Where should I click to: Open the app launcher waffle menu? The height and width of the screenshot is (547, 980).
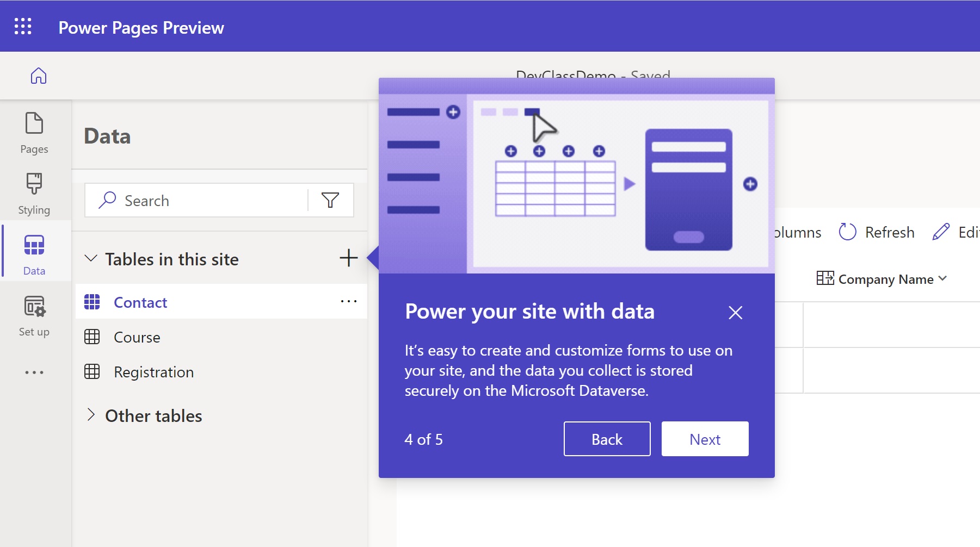click(22, 26)
